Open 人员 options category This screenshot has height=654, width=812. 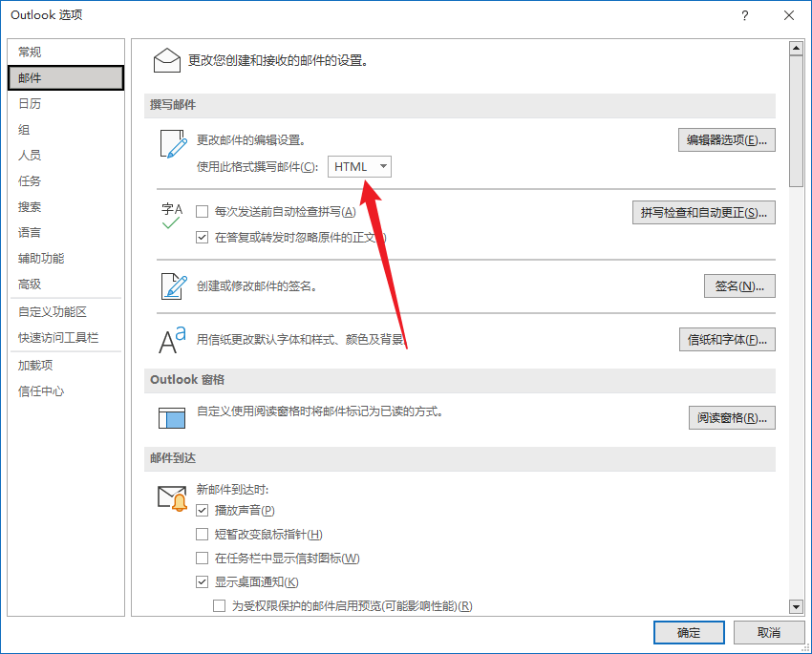(66, 156)
